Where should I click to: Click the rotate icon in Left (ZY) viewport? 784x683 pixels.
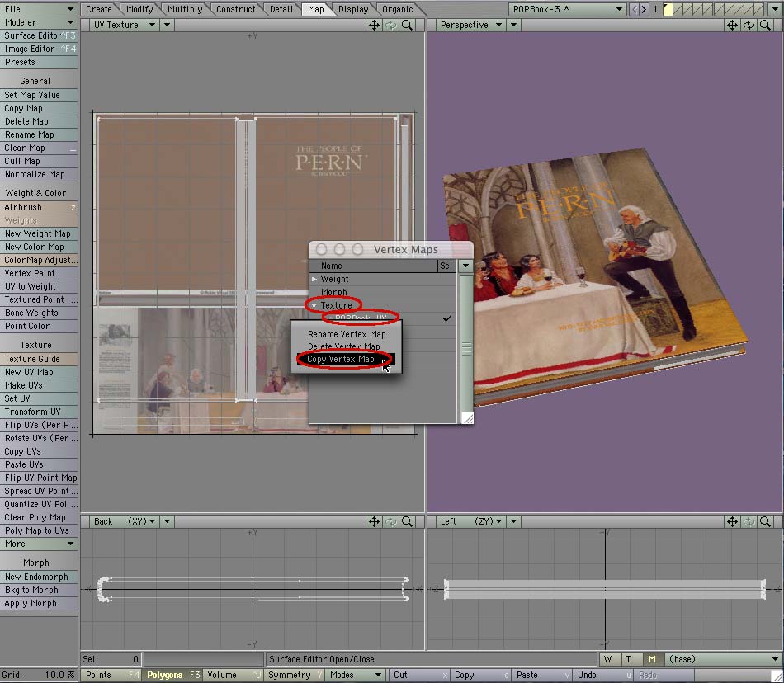[x=749, y=521]
